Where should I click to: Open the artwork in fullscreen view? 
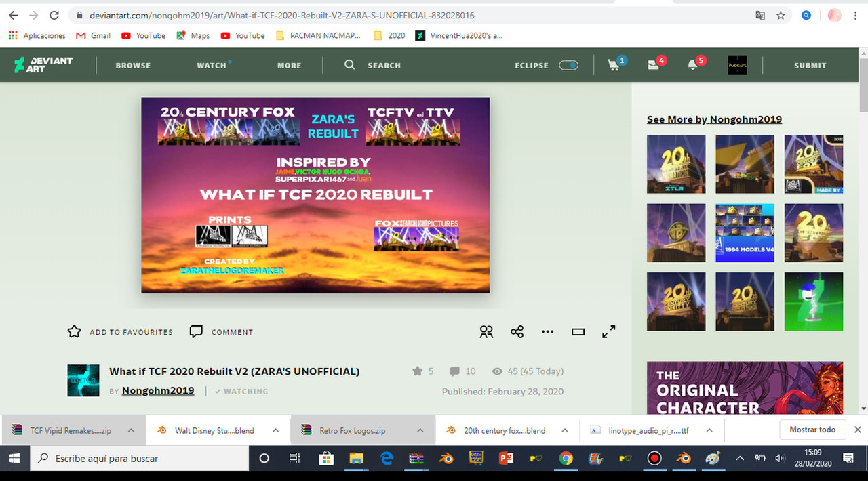coord(609,331)
